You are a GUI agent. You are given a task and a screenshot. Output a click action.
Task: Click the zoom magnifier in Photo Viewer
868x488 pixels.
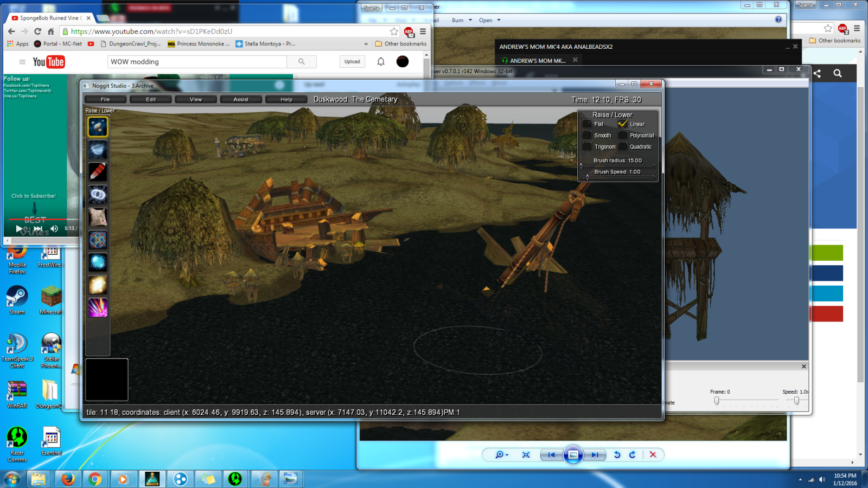[501, 455]
